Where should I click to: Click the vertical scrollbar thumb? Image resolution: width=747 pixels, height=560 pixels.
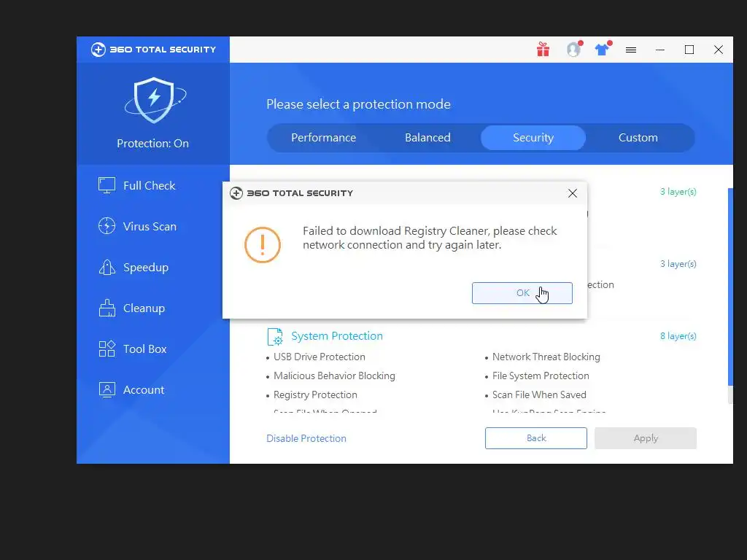pyautogui.click(x=730, y=287)
